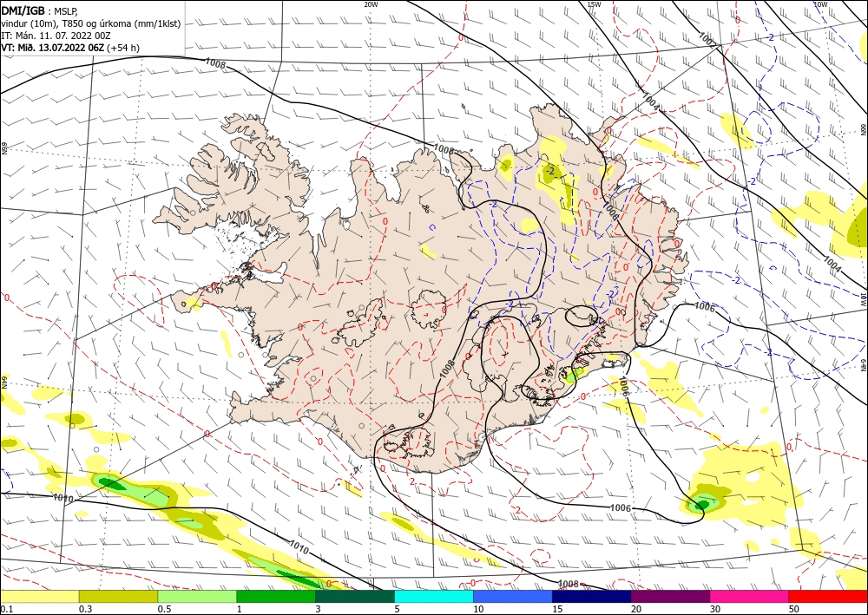Click the pink 30–50 mm legend swatch
This screenshot has width=868, height=615.
(x=750, y=596)
